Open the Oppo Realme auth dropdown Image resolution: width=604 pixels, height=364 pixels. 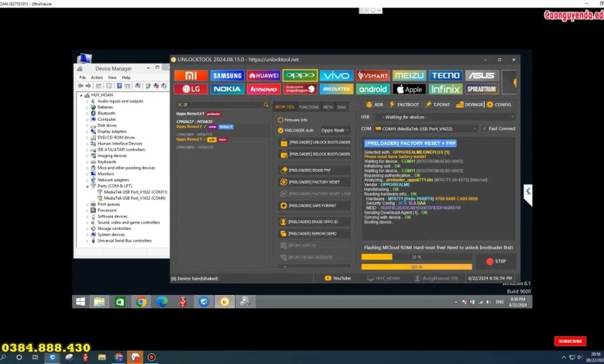click(x=335, y=131)
